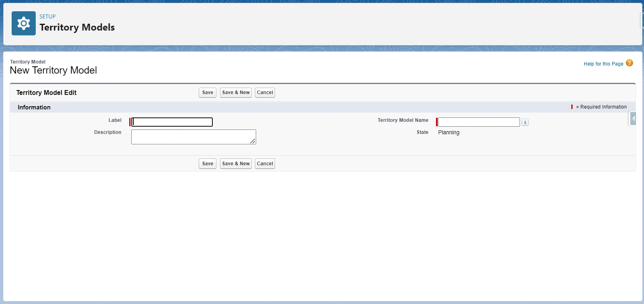Screen dimensions: 644x304
Task: Click the info icon beside Territory Model Name
Action: (525, 122)
